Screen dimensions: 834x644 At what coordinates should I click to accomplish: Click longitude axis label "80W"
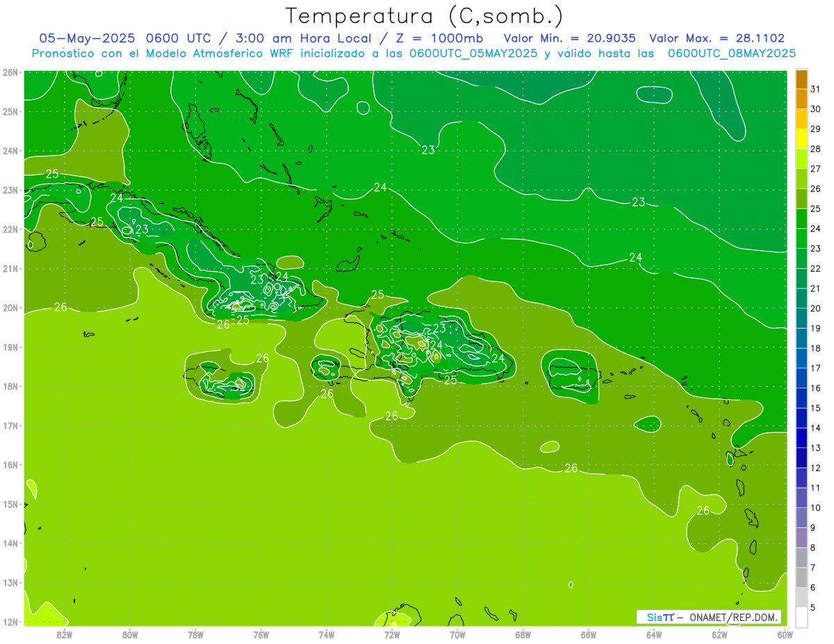point(130,634)
